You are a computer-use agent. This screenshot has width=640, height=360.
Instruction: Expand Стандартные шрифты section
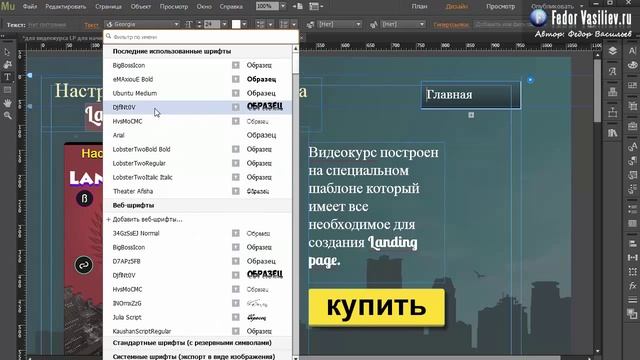coord(192,343)
